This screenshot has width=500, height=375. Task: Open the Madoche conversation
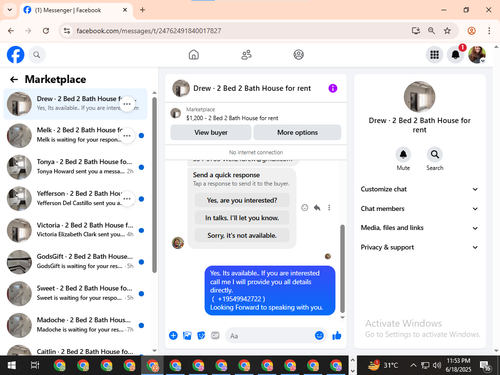click(x=75, y=325)
